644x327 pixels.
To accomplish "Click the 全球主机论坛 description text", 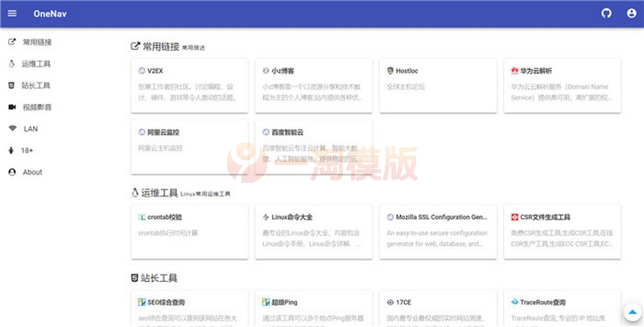I will point(406,87).
